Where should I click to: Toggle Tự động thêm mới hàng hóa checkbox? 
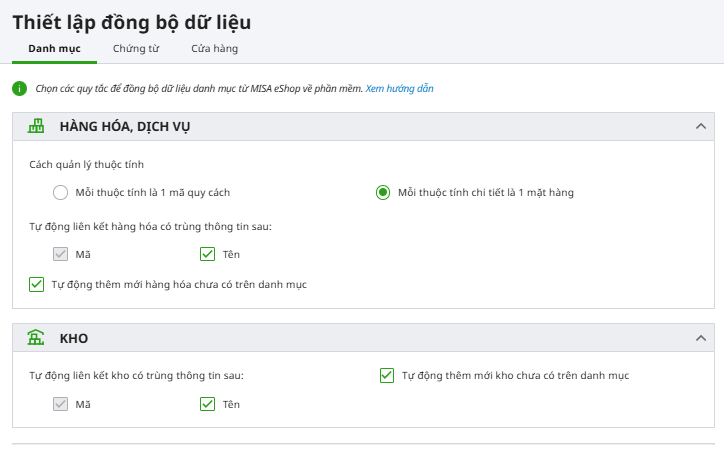click(36, 284)
